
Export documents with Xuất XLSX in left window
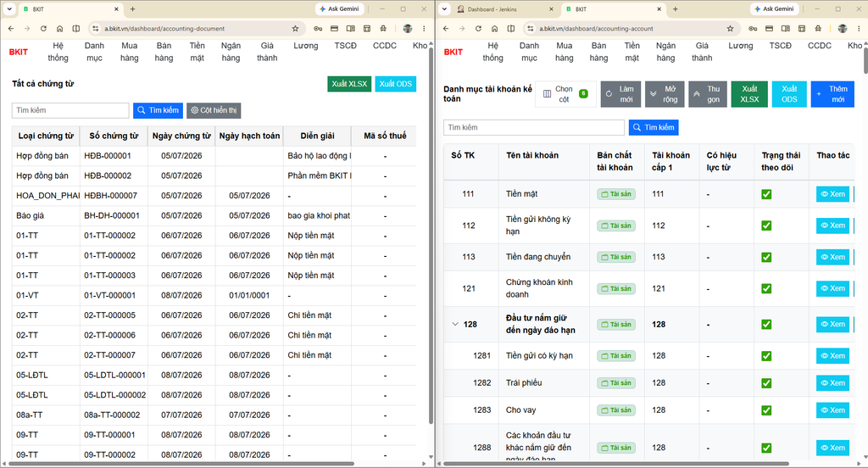tap(349, 84)
